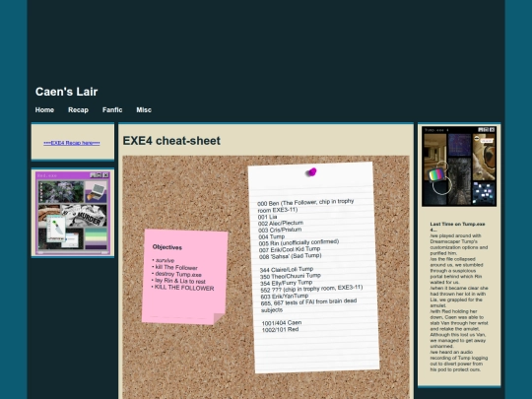
Task: Go to the Recap page
Action: click(78, 110)
